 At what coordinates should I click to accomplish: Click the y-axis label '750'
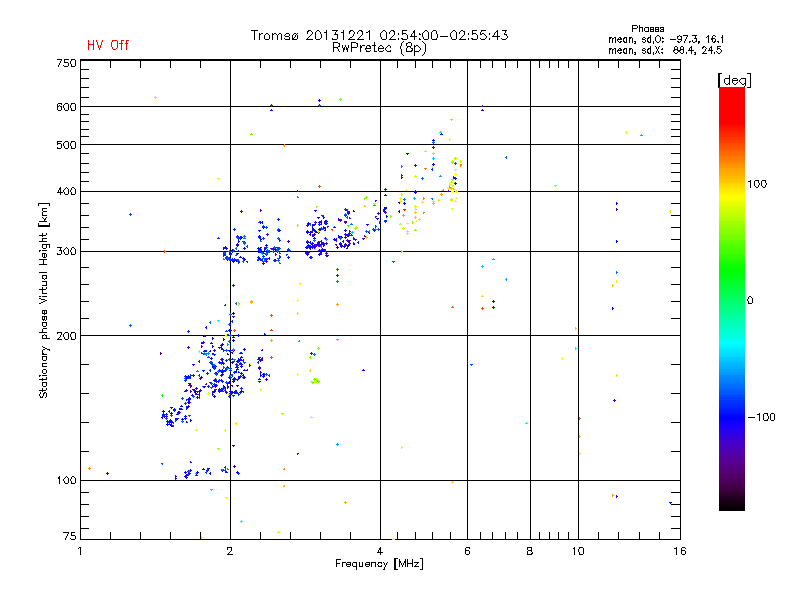66,63
